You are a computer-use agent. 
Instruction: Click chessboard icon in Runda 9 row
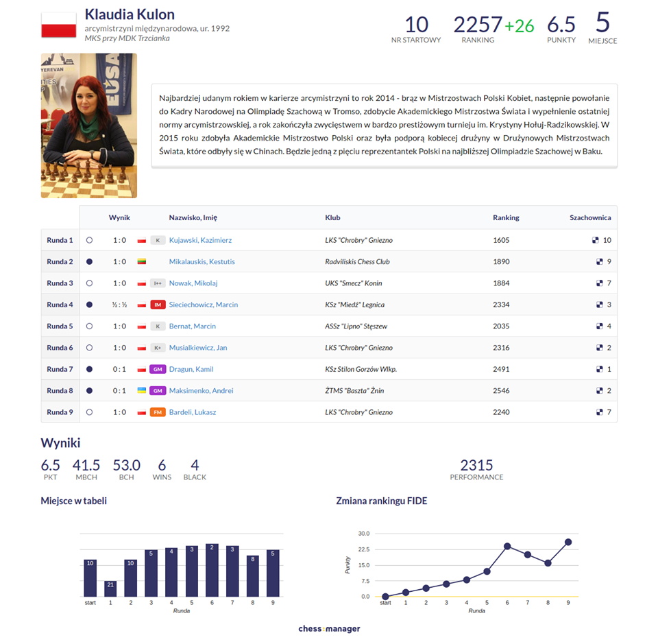599,412
